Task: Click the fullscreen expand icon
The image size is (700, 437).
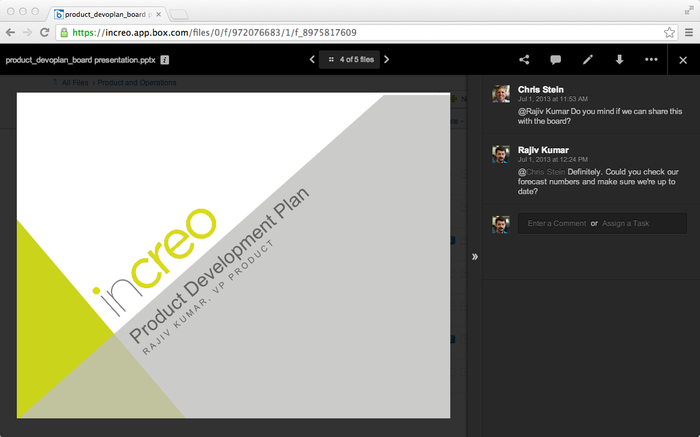Action: (689, 10)
